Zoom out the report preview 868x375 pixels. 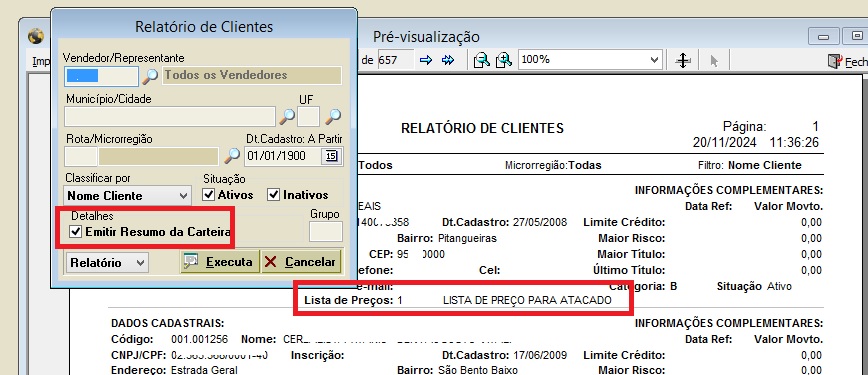(x=482, y=60)
